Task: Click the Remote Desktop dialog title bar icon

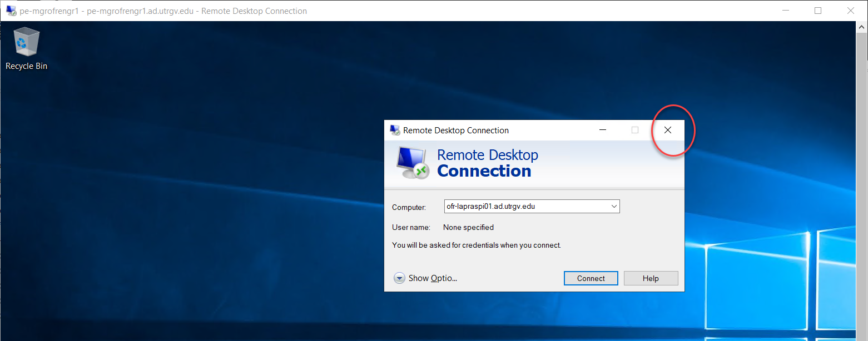Action: (395, 131)
